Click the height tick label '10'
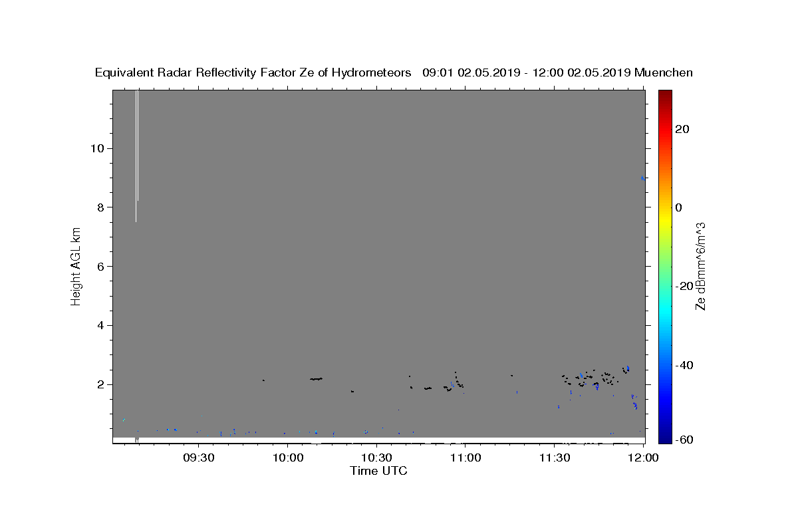Image resolution: width=798 pixels, height=532 pixels. coord(96,148)
